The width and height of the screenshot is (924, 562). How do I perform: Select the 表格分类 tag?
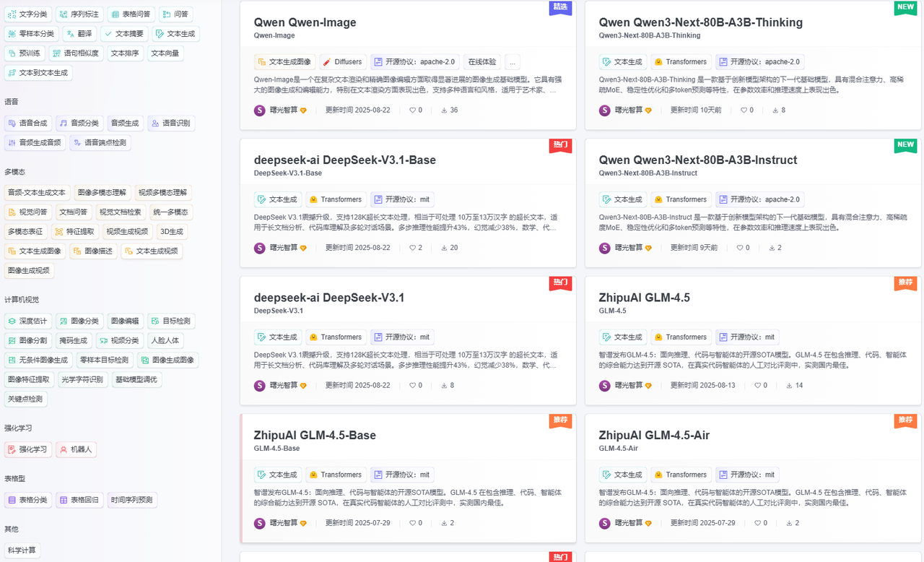coord(28,500)
